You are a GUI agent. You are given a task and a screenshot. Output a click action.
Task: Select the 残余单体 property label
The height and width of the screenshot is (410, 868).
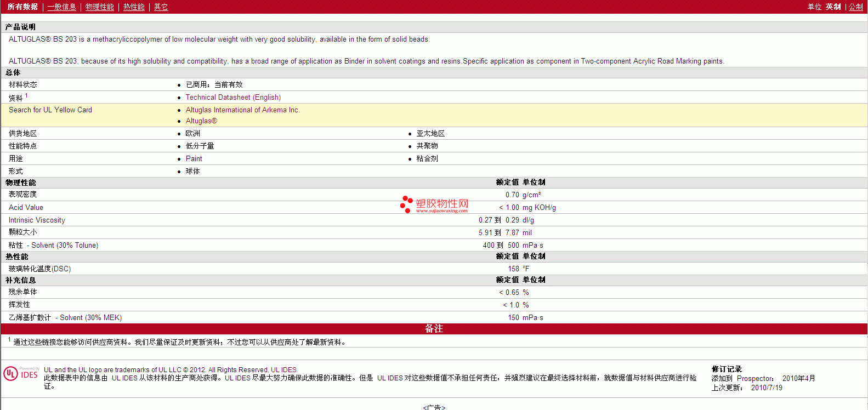pos(23,292)
